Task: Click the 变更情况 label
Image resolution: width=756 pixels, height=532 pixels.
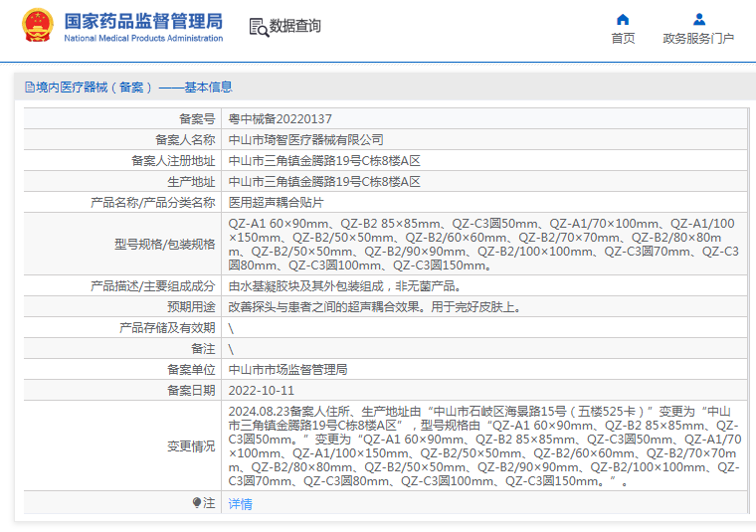Action: click(x=191, y=446)
